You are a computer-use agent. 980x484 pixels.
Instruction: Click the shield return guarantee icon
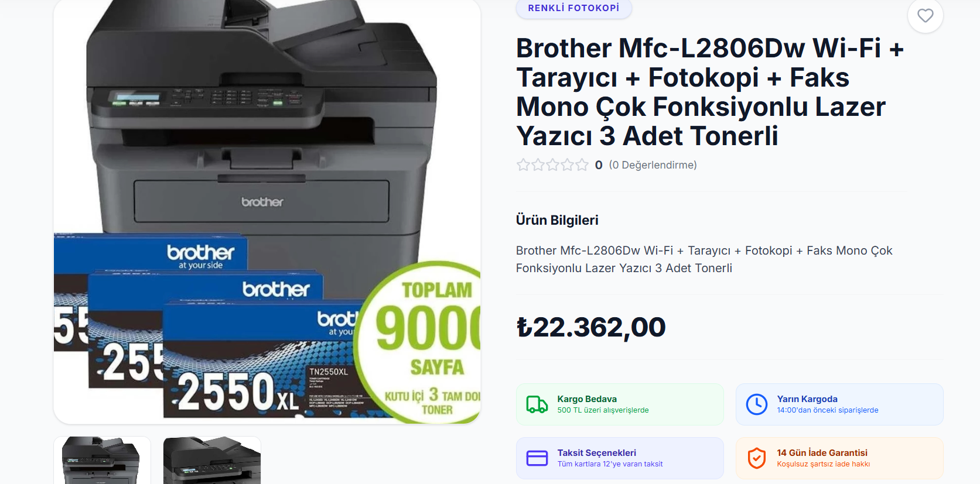tap(756, 458)
